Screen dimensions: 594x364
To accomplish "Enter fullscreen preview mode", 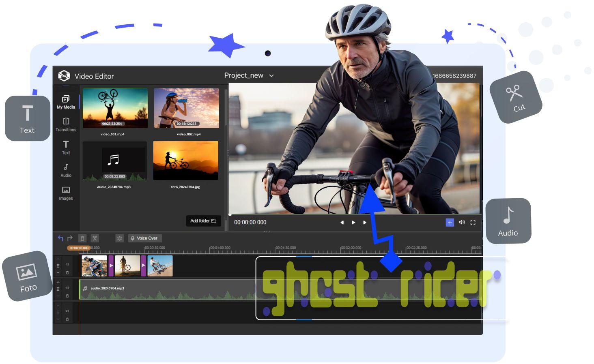I will [x=473, y=223].
